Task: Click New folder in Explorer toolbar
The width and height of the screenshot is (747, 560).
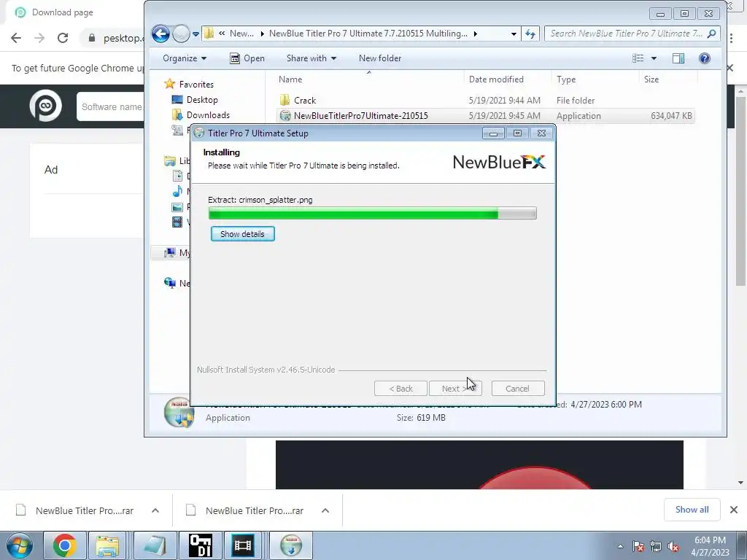Action: point(379,58)
